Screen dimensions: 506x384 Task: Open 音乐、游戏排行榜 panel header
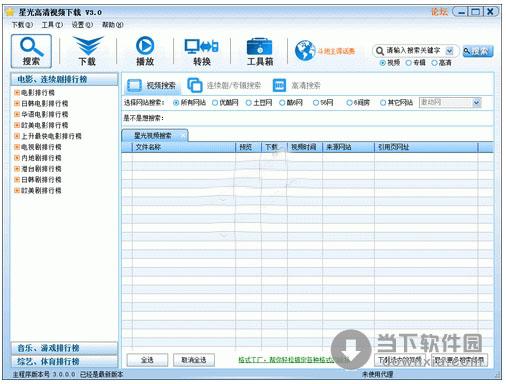(x=64, y=348)
